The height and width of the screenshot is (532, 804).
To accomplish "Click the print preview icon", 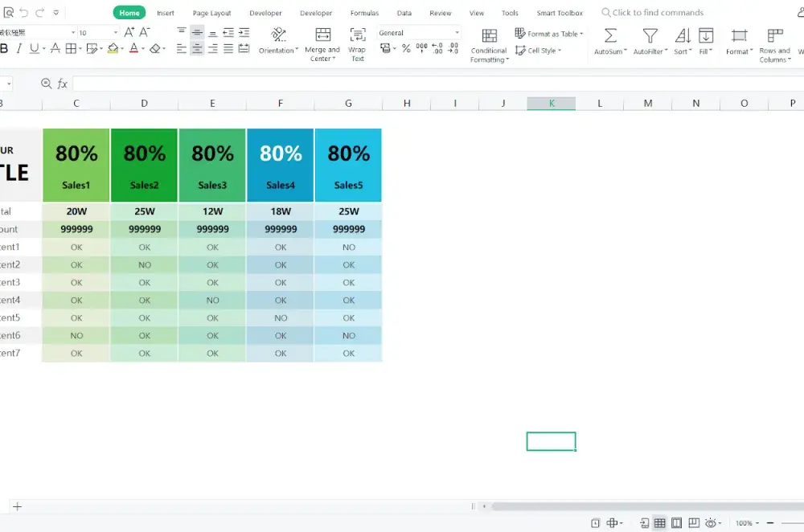I will click(x=8, y=12).
